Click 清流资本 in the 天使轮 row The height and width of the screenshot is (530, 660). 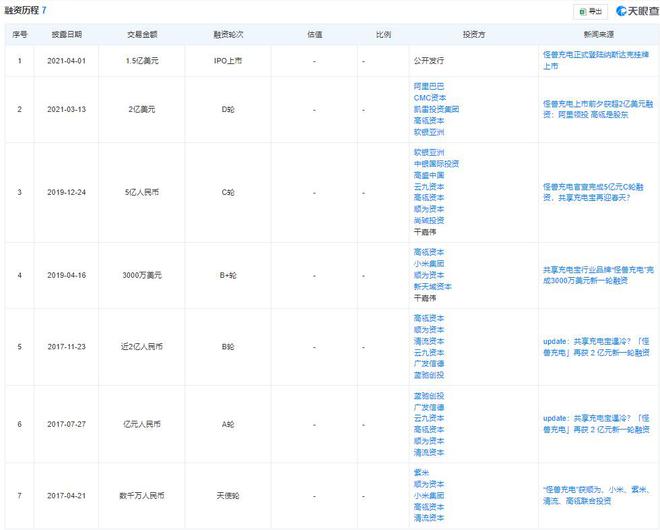428,518
